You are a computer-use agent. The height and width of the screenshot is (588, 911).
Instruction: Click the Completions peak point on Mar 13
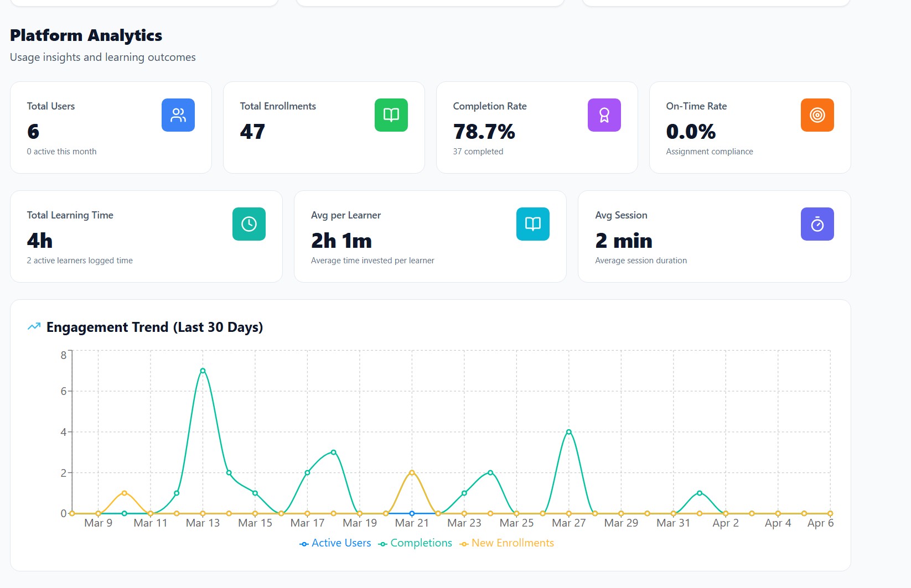pos(202,370)
